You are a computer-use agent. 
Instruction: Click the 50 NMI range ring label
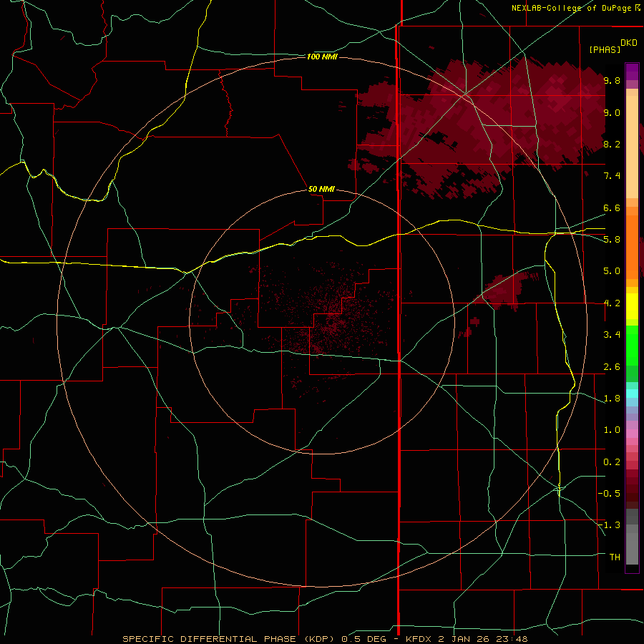click(321, 189)
